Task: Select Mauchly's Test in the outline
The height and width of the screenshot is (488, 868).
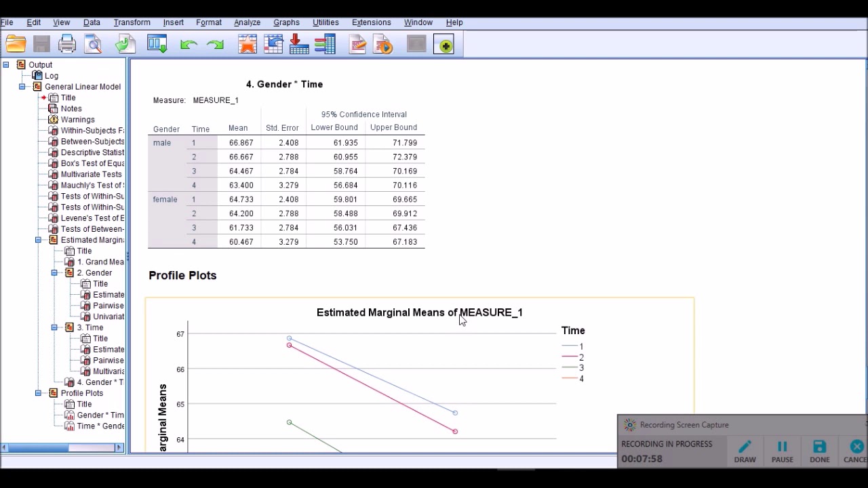Action: (x=92, y=185)
